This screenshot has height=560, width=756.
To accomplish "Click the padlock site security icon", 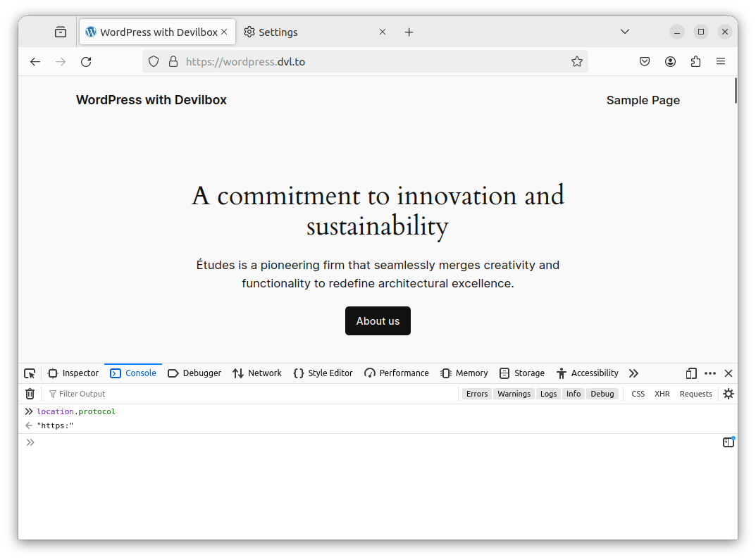I will pyautogui.click(x=173, y=62).
